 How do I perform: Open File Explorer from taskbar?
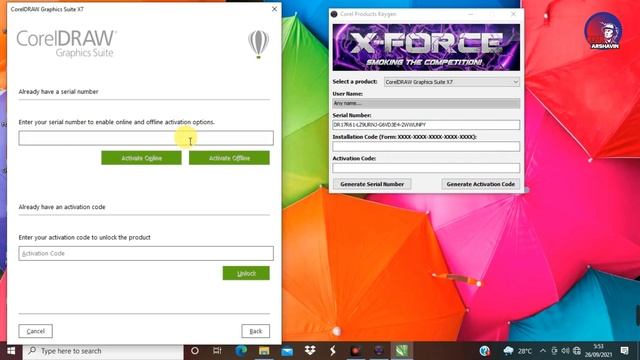pos(264,351)
